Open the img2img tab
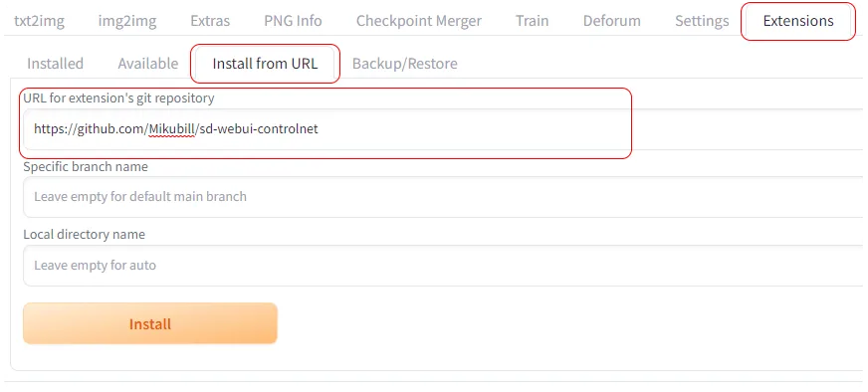This screenshot has width=868, height=392. (x=127, y=21)
